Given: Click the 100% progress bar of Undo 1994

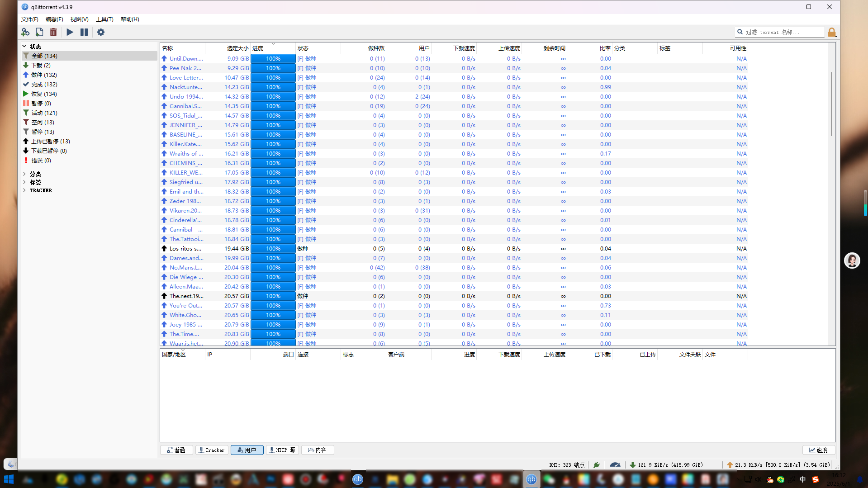Looking at the screenshot, I should point(273,97).
